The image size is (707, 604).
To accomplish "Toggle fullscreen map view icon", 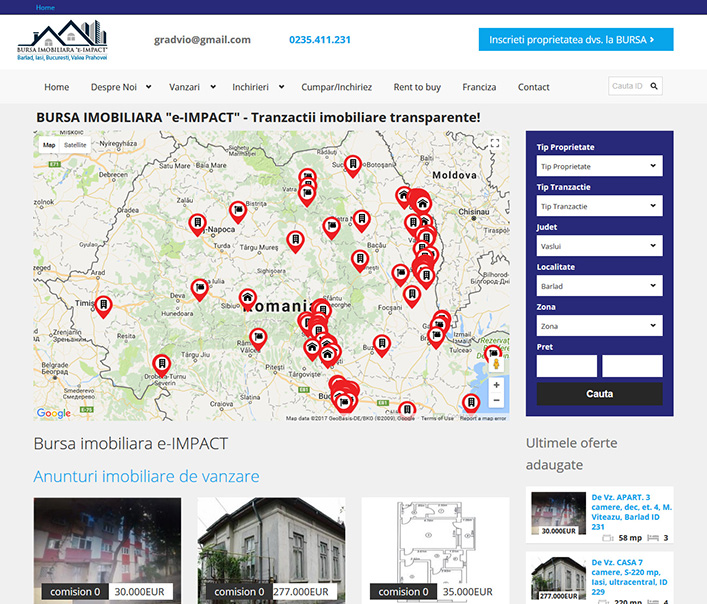I will 495,143.
